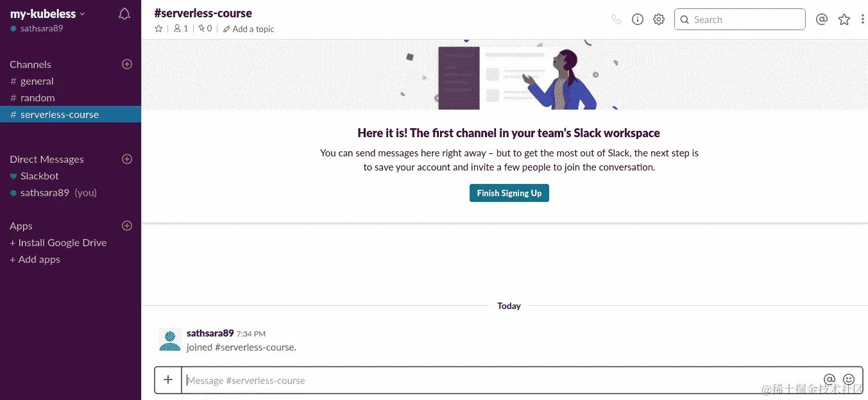The image size is (868, 400).
Task: Switch to the general channel
Action: point(36,81)
